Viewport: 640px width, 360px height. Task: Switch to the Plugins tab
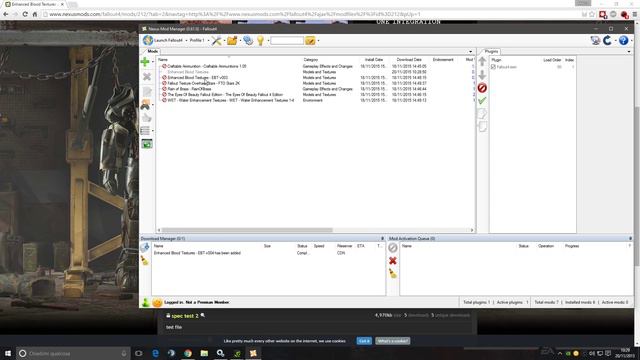pyautogui.click(x=491, y=51)
